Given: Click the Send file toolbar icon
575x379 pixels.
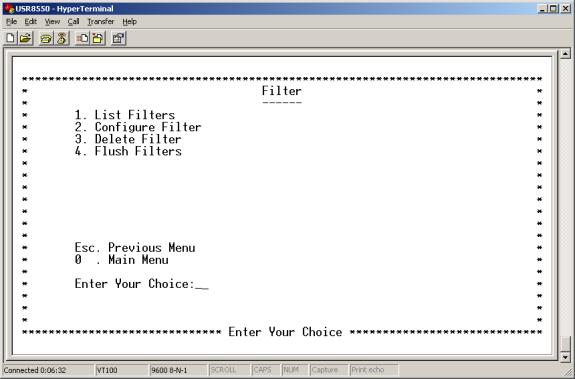Looking at the screenshot, I should click(x=82, y=38).
